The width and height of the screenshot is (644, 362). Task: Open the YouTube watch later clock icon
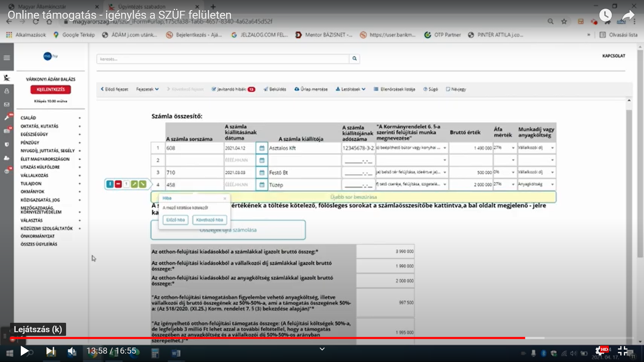[605, 15]
